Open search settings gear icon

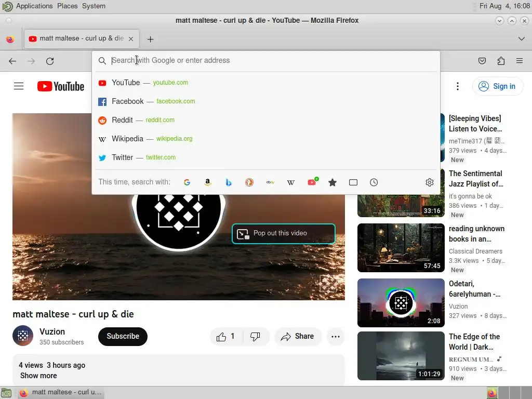(x=430, y=182)
